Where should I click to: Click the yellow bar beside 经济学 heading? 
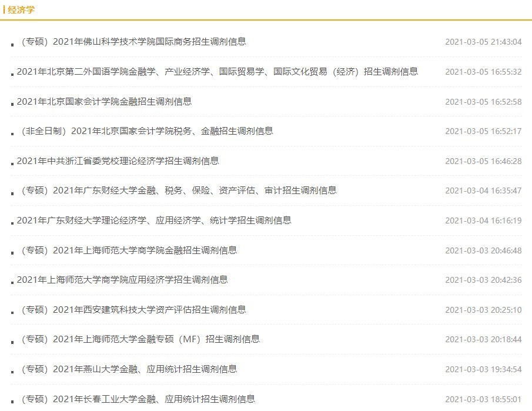(x=3, y=9)
